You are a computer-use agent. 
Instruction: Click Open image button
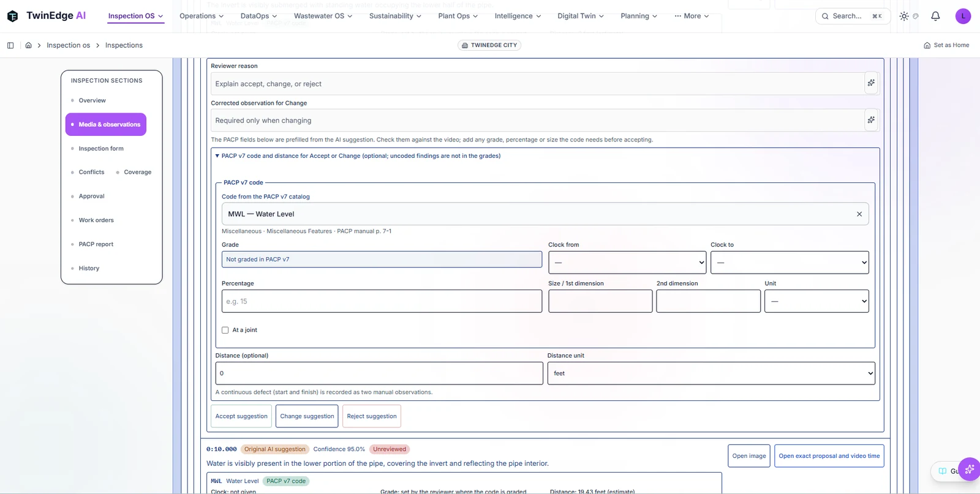(x=749, y=456)
